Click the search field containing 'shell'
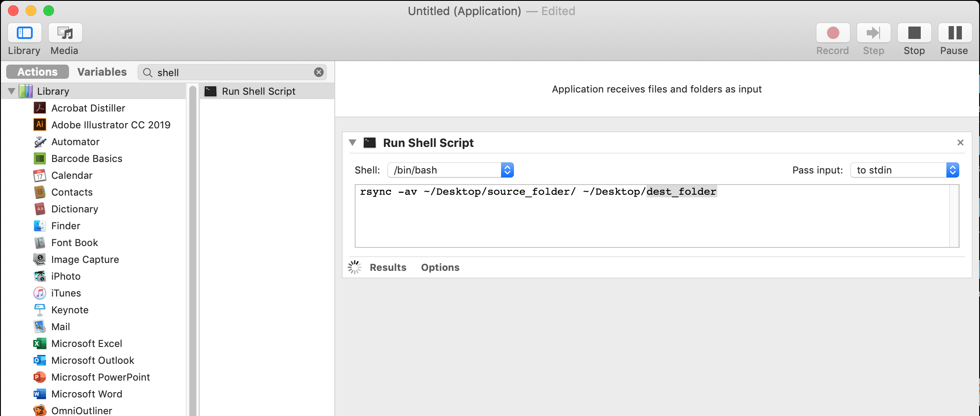980x416 pixels. point(232,72)
